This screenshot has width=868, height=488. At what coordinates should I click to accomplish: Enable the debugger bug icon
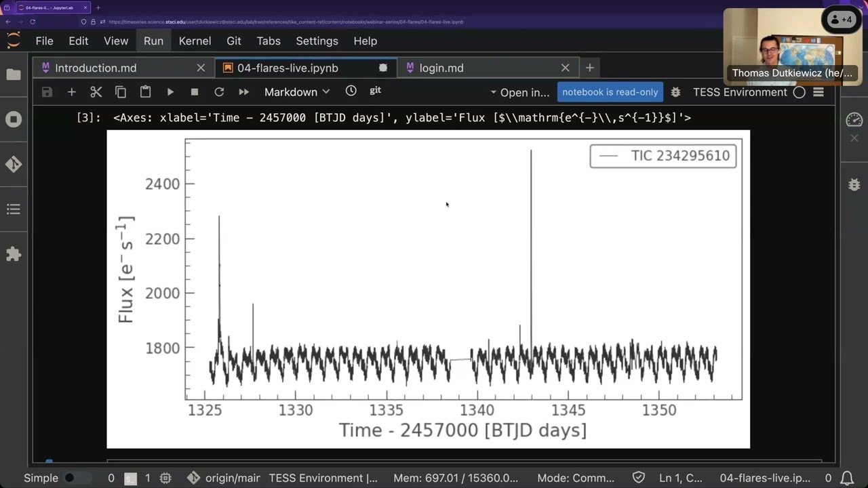coord(675,92)
